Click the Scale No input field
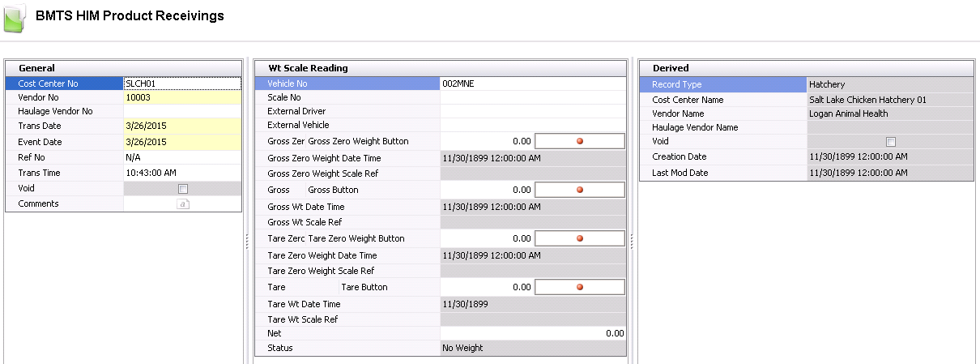Screen dimensions: 980x364 tap(533, 97)
